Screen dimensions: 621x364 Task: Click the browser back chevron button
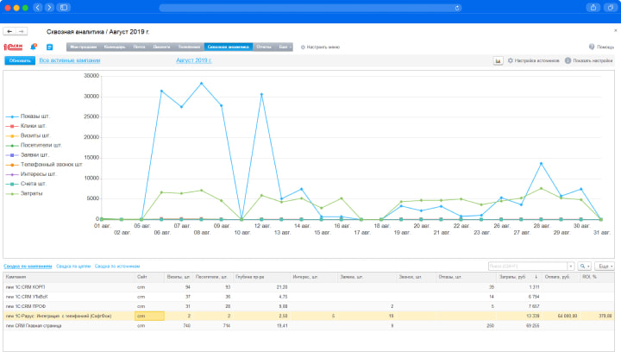pyautogui.click(x=38, y=8)
